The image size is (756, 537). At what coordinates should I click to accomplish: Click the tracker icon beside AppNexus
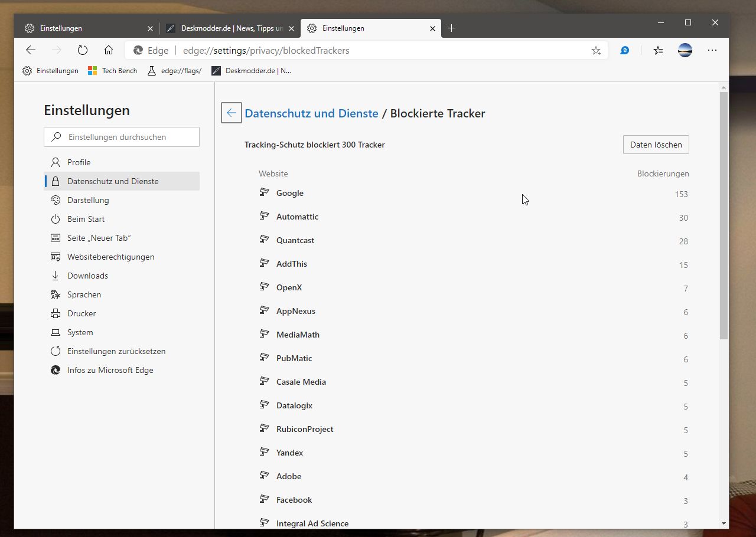265,310
